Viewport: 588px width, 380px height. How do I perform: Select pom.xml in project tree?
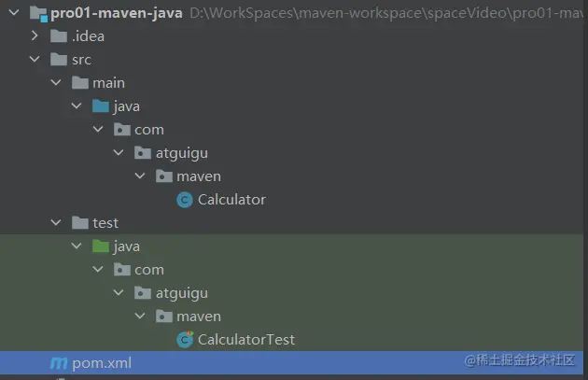coord(102,363)
